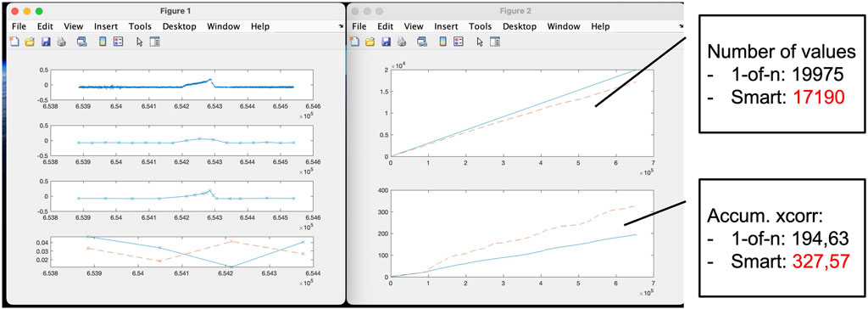Open Tools menu in Figure 2

coord(480,26)
